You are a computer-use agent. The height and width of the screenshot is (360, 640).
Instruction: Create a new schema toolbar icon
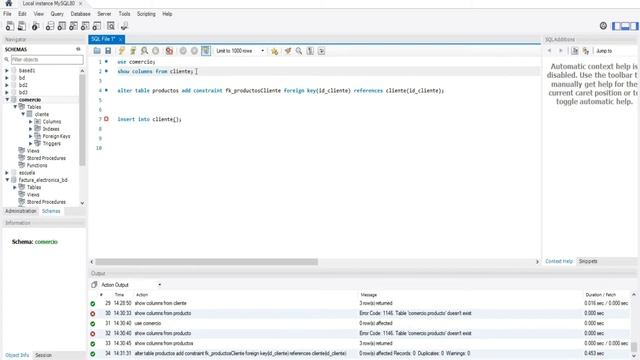tap(50, 26)
